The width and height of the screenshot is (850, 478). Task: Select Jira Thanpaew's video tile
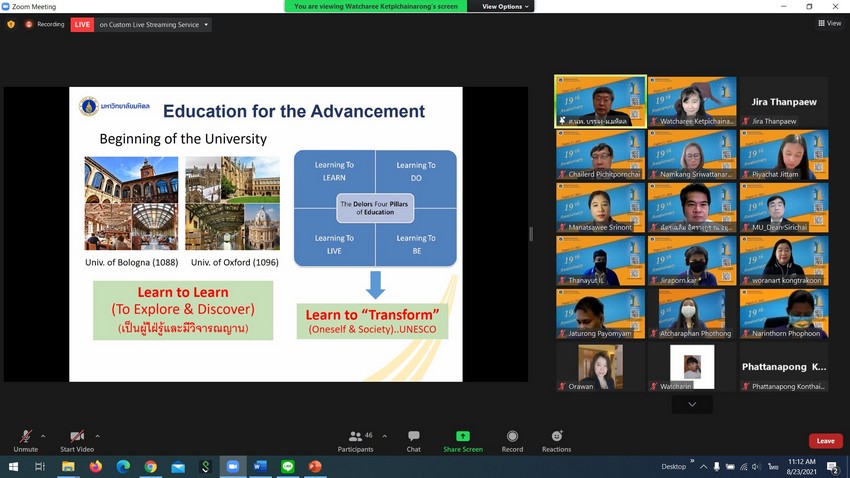783,102
